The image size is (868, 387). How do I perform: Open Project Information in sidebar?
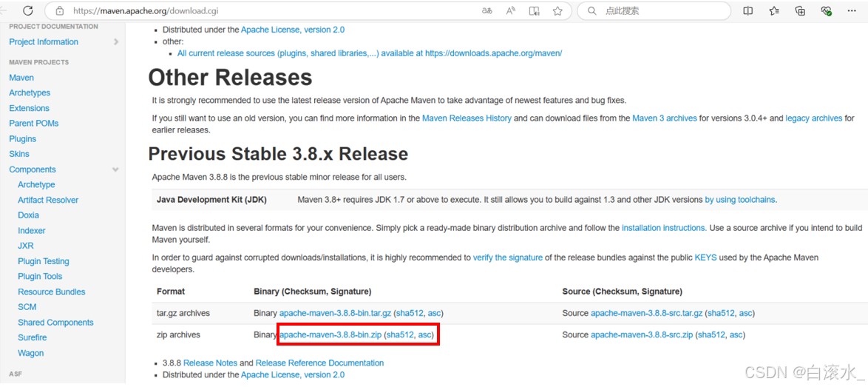[x=44, y=41]
